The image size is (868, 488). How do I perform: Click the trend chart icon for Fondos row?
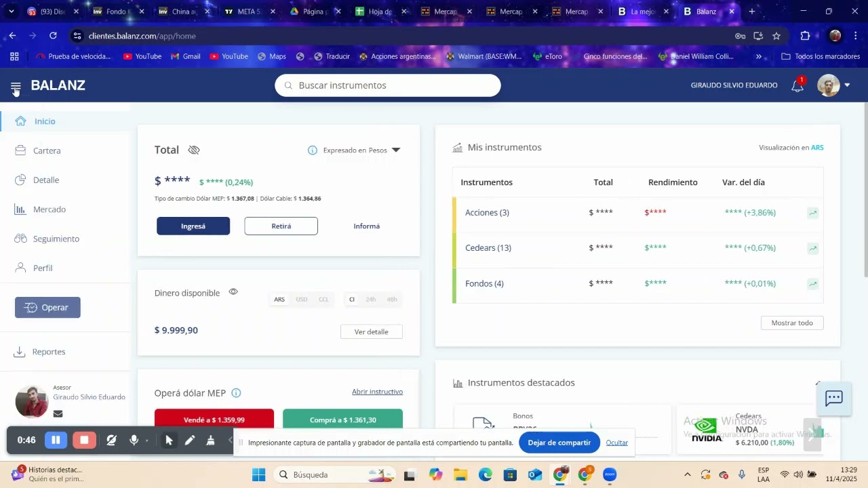812,284
